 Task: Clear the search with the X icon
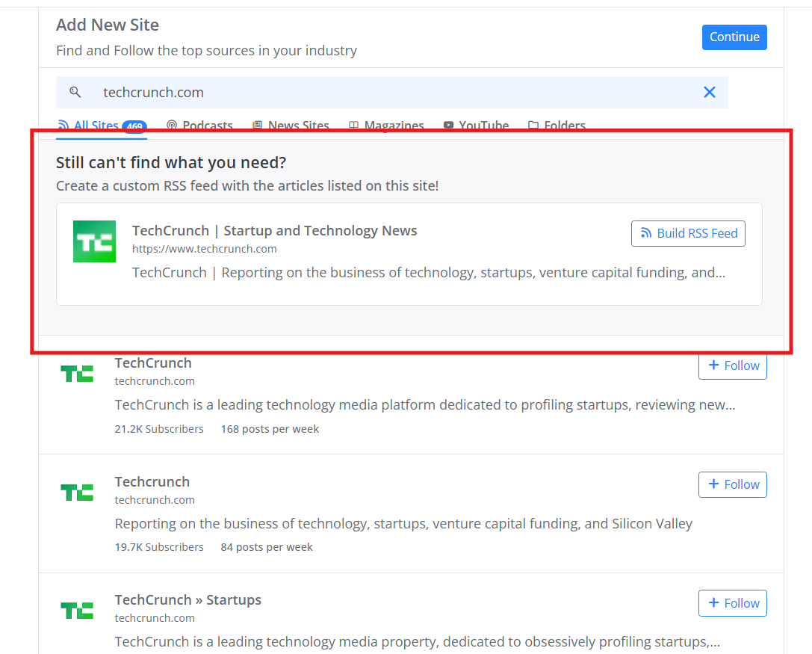tap(709, 92)
